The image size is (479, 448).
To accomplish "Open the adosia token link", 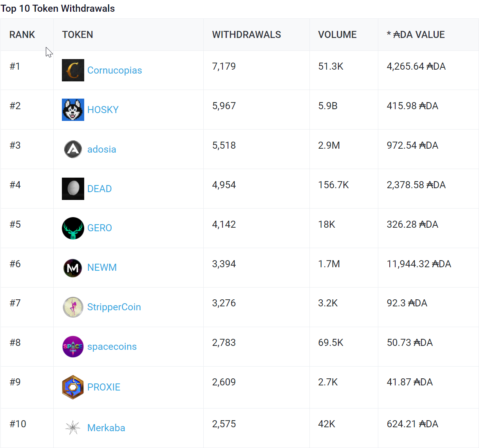I will click(102, 149).
